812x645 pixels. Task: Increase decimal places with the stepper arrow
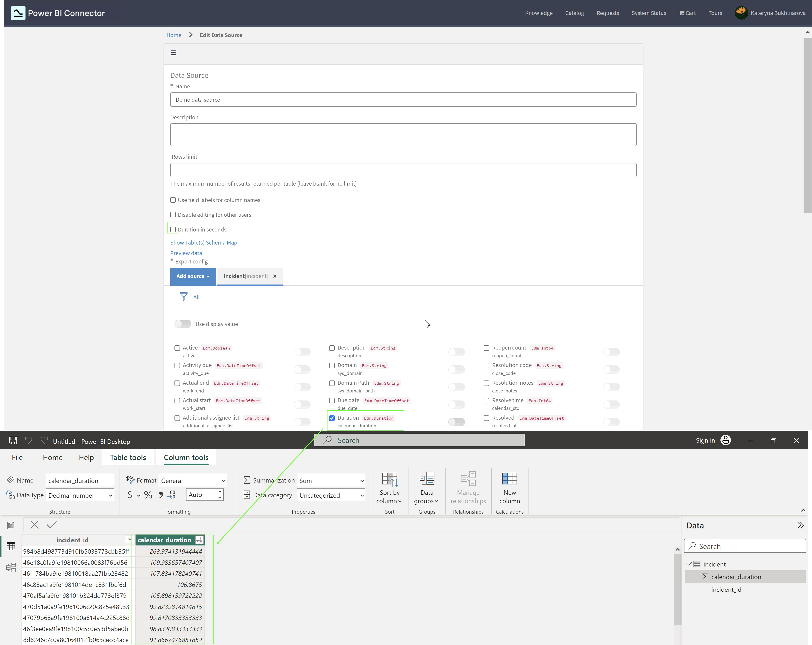click(220, 492)
